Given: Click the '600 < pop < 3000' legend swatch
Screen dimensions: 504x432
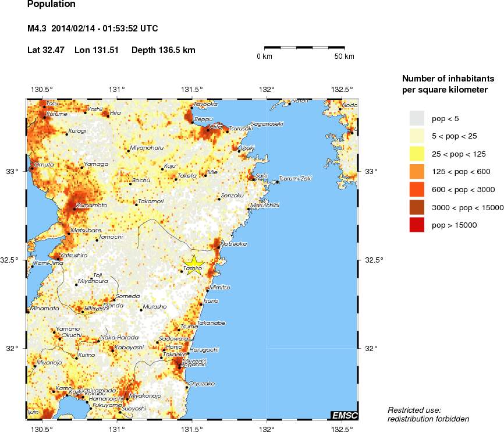Looking at the screenshot, I should pyautogui.click(x=417, y=189).
